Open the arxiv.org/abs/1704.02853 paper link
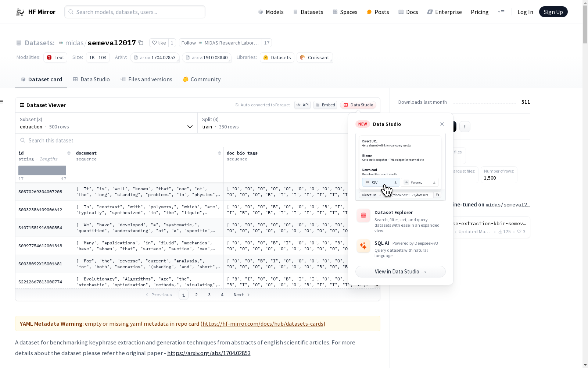This screenshot has width=588, height=368. pyautogui.click(x=209, y=353)
